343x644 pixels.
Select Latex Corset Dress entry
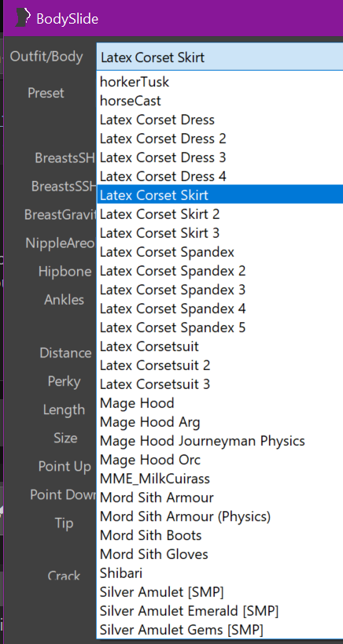220,120
